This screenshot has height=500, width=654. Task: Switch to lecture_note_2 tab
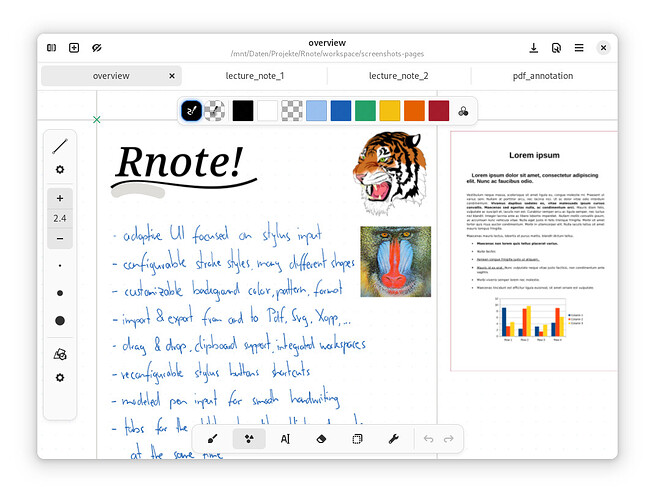[x=399, y=76]
